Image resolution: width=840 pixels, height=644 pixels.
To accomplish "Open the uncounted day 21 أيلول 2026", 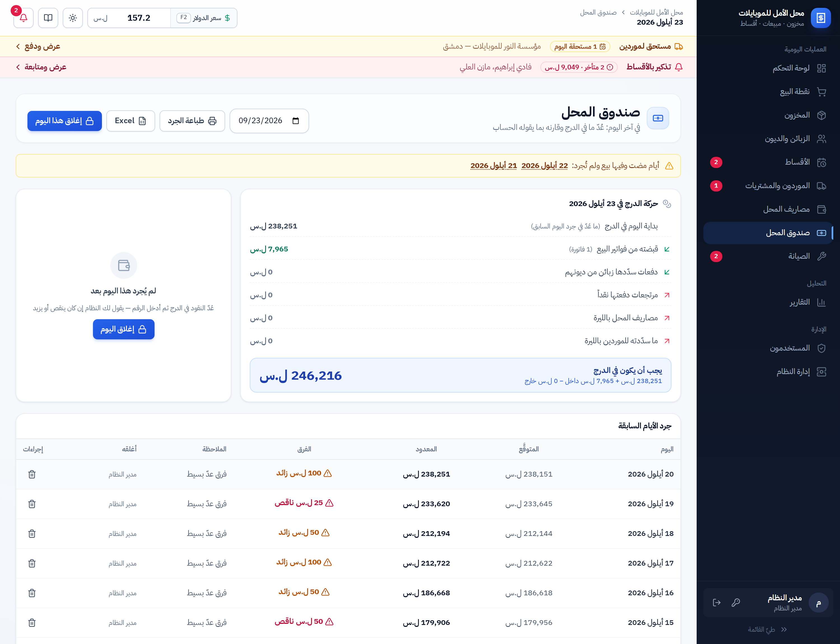I will click(493, 165).
